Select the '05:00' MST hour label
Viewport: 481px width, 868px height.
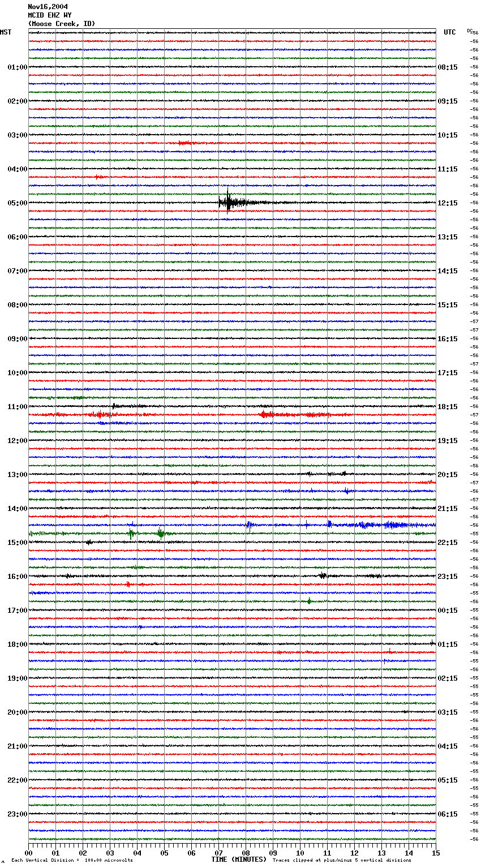point(18,203)
